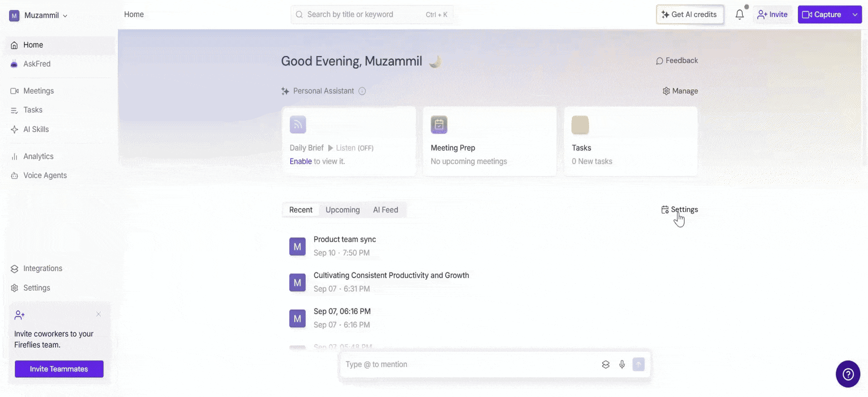Switch to the Upcoming tab

point(343,210)
